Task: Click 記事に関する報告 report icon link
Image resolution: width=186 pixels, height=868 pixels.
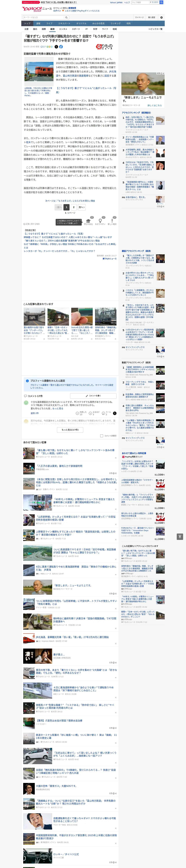Action: tap(31, 224)
